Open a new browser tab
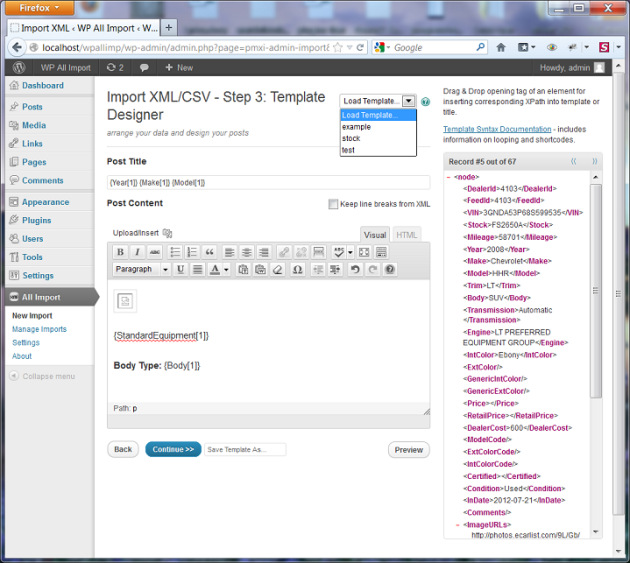This screenshot has height=563, width=630. [169, 28]
